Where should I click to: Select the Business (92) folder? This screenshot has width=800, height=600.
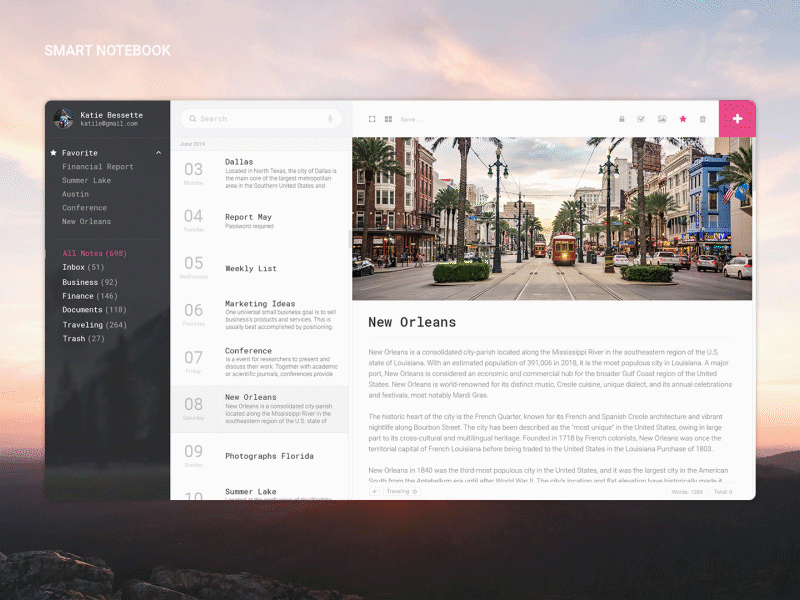coord(90,282)
